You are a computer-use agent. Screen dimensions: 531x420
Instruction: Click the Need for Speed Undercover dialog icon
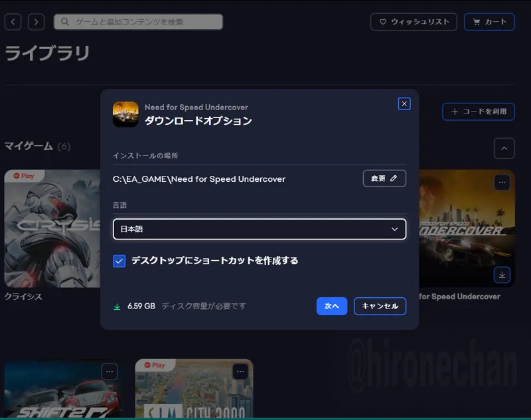pos(125,114)
